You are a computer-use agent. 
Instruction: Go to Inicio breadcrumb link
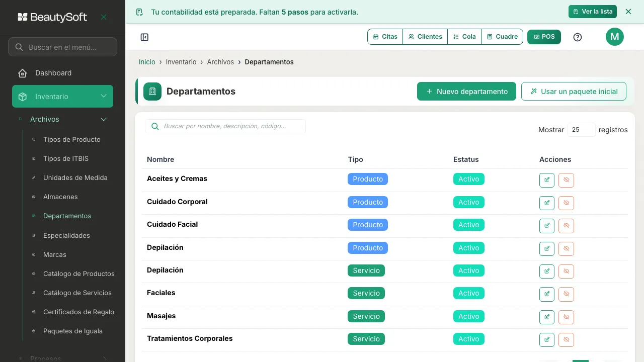click(147, 62)
